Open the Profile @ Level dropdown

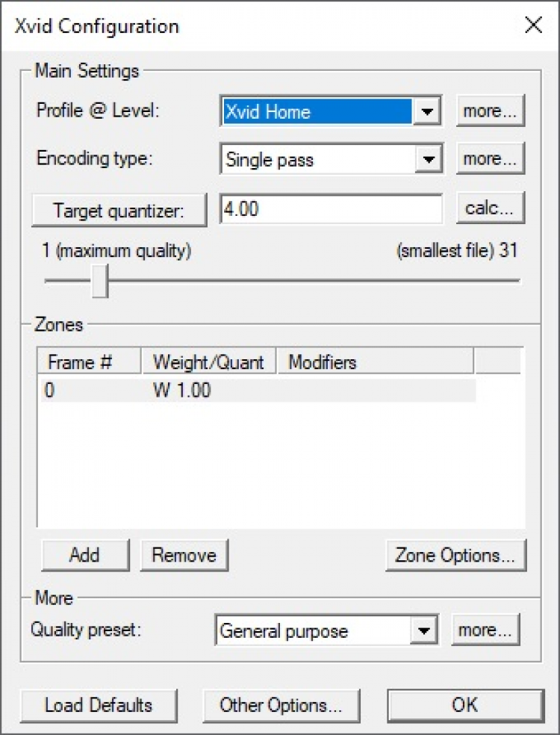426,112
